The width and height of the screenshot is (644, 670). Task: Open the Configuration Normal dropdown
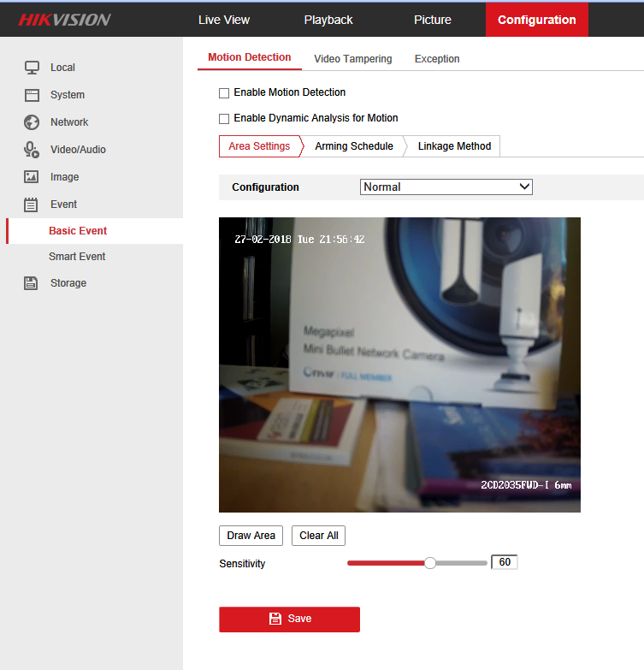point(446,187)
